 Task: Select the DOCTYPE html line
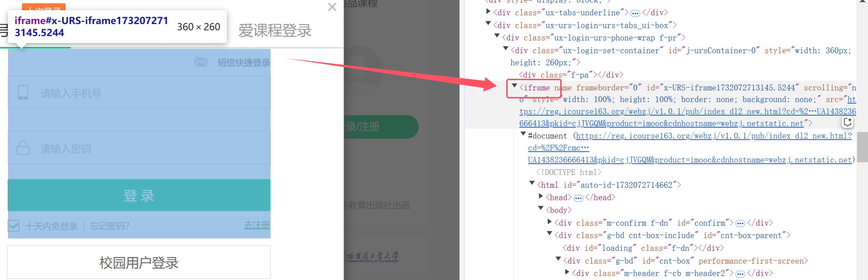click(x=569, y=172)
